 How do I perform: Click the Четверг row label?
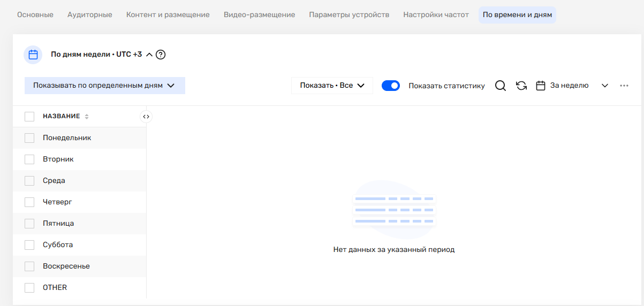(x=57, y=202)
